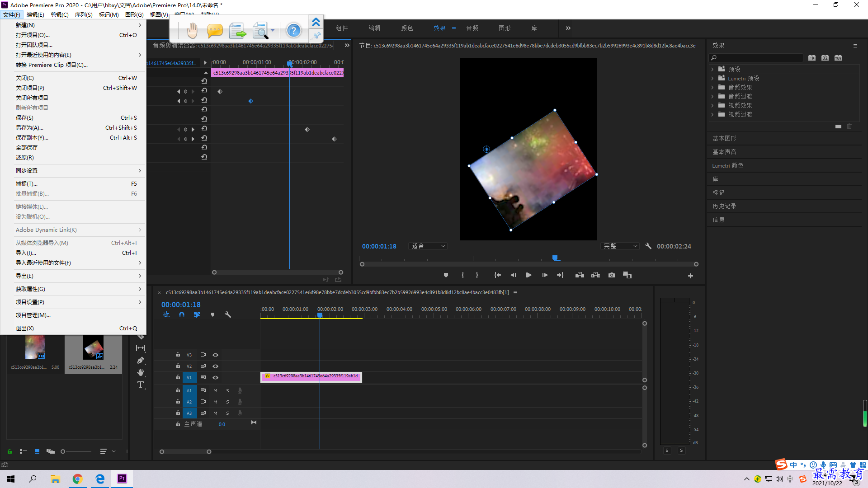Viewport: 868px width, 488px height.
Task: Switch to 颜色 workspace tab
Action: coord(407,28)
